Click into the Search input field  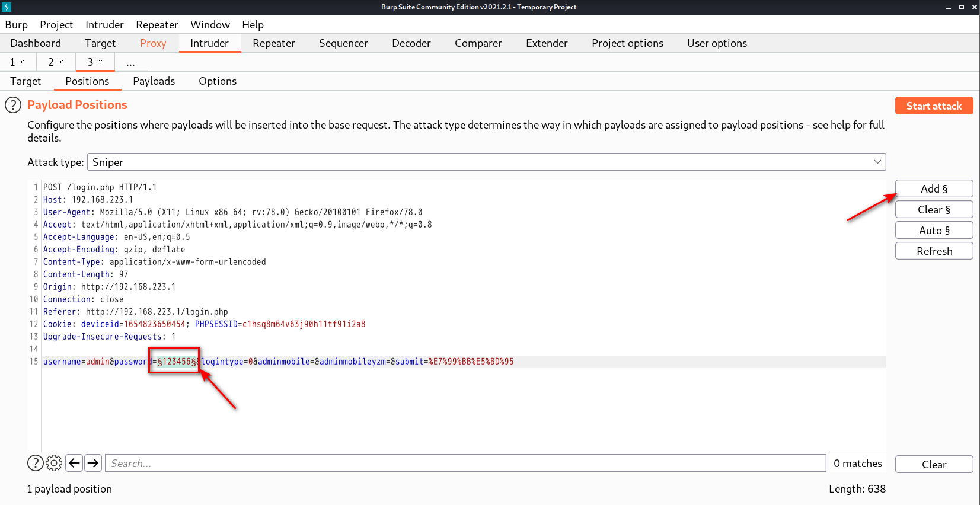pyautogui.click(x=465, y=463)
